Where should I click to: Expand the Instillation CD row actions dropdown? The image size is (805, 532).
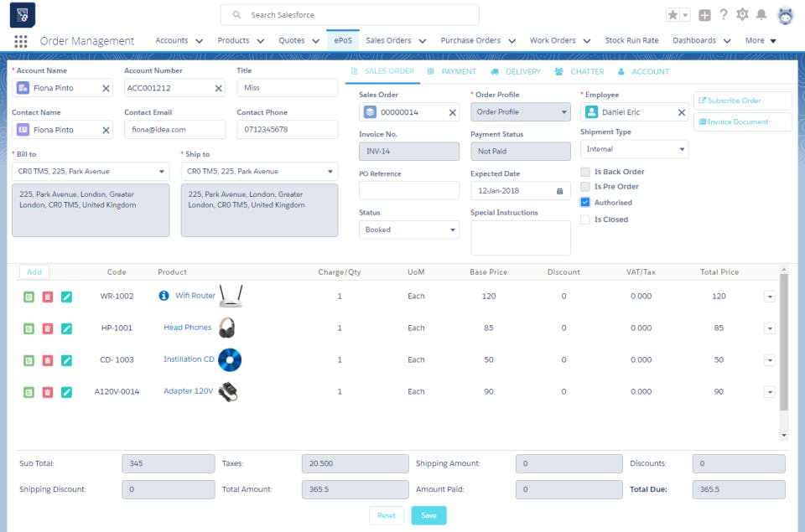[x=769, y=360]
